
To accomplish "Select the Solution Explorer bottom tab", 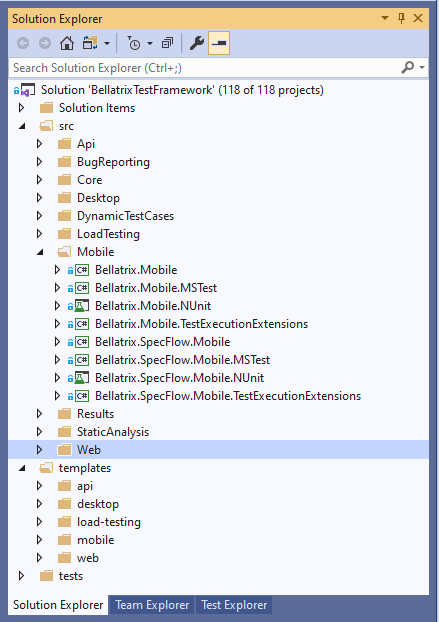I will pos(58,605).
